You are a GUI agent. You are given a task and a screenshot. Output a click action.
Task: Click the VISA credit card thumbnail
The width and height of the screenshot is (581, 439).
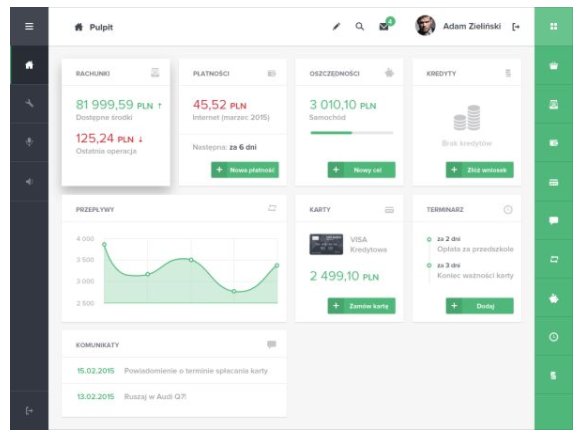click(x=326, y=244)
